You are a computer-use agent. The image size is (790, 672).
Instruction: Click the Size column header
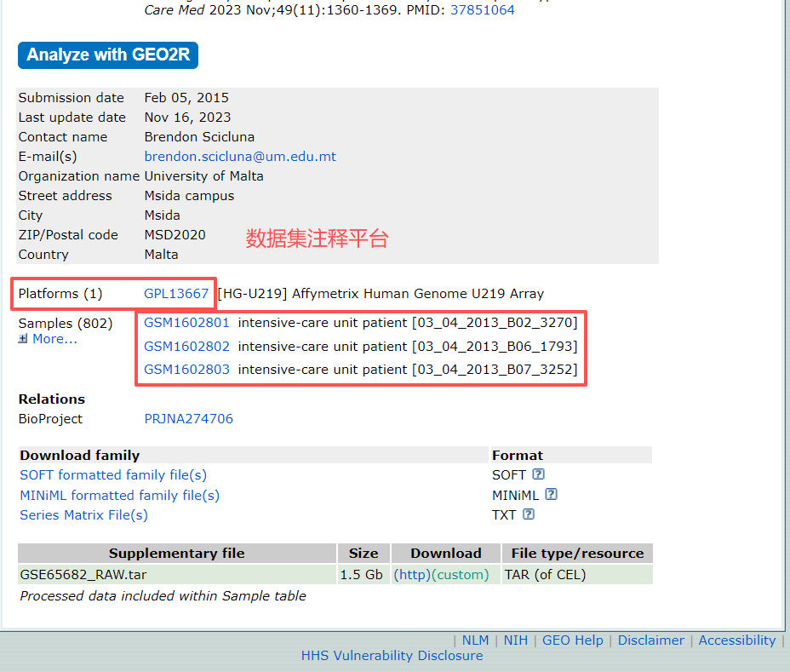click(364, 553)
